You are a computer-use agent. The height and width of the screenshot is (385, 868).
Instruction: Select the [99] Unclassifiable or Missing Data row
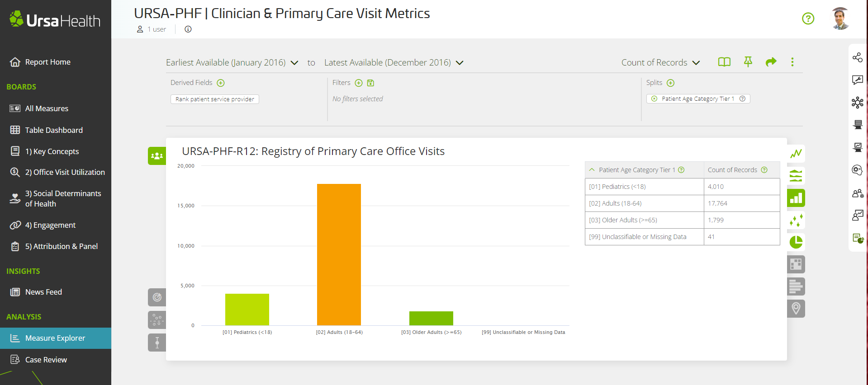[x=682, y=237]
